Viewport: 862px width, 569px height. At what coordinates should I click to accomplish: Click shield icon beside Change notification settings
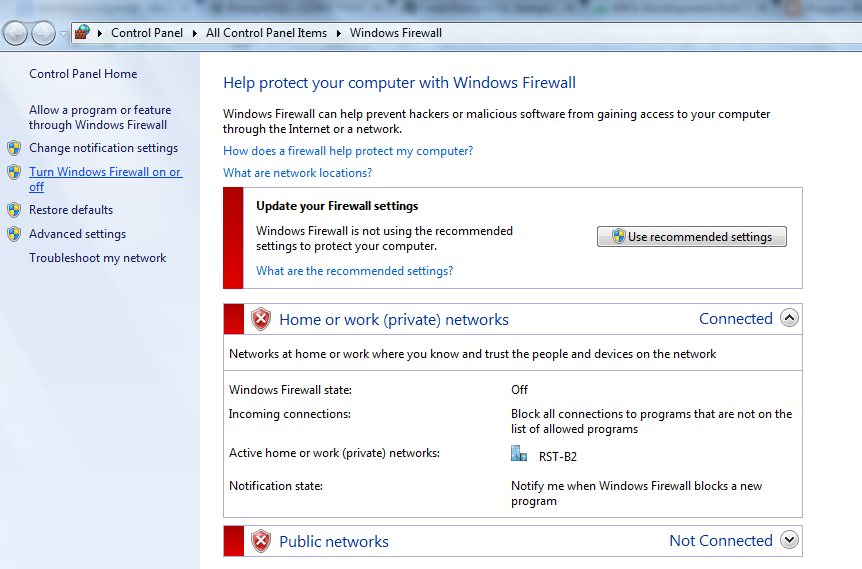point(14,148)
